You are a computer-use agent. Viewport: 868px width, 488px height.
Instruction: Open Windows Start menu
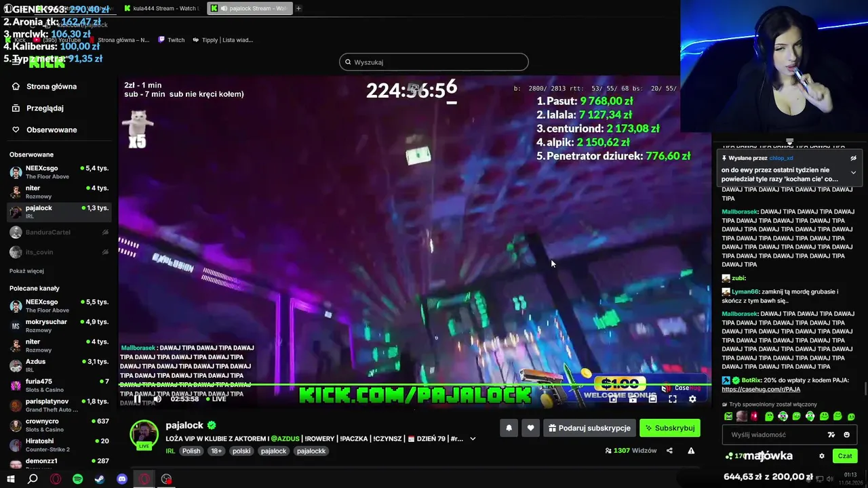[10, 479]
